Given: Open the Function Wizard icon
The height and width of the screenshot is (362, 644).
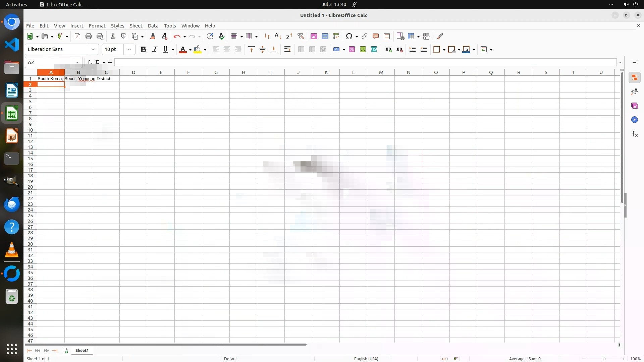Looking at the screenshot, I should (x=90, y=62).
